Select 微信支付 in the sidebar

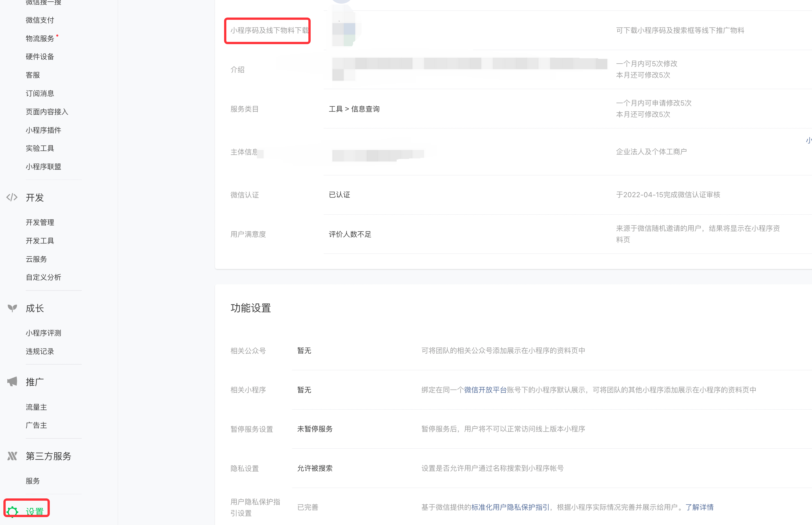(40, 20)
